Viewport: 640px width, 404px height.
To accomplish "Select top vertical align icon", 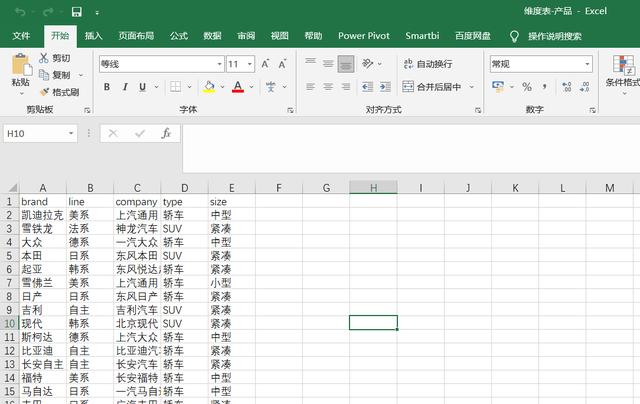I will (311, 63).
